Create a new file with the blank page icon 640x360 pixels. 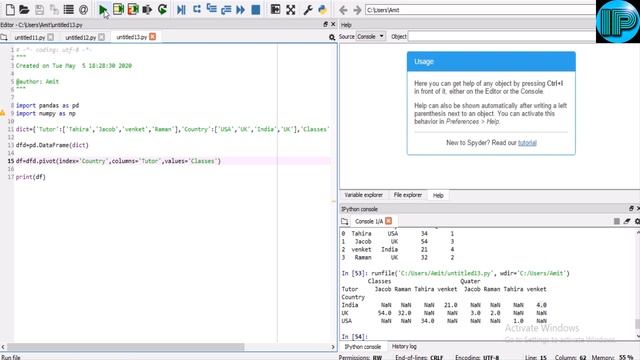[x=10, y=9]
